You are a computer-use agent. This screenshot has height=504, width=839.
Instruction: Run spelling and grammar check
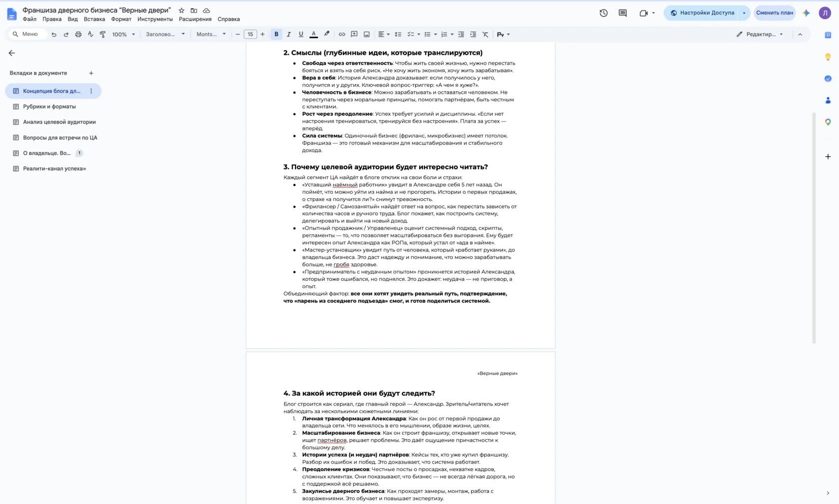[x=90, y=34]
